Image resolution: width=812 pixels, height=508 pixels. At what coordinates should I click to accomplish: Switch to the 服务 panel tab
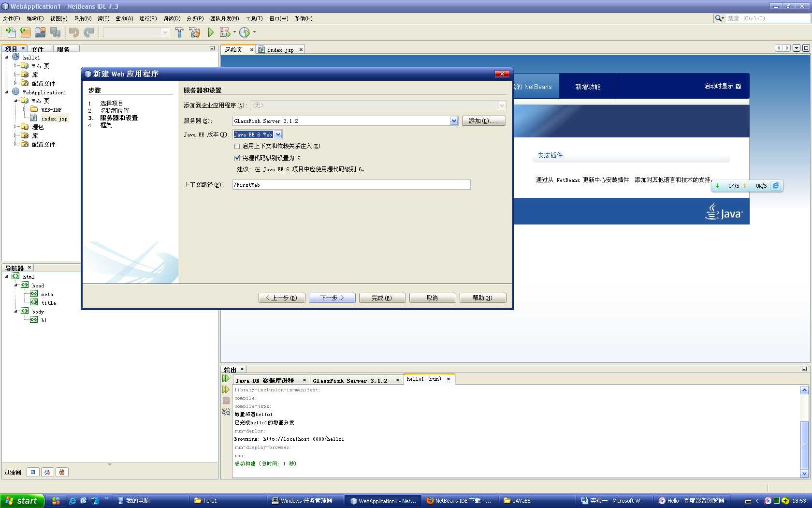tap(63, 49)
